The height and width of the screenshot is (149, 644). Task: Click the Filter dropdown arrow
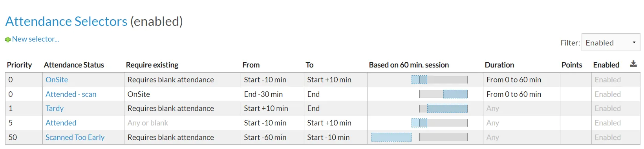click(x=634, y=42)
